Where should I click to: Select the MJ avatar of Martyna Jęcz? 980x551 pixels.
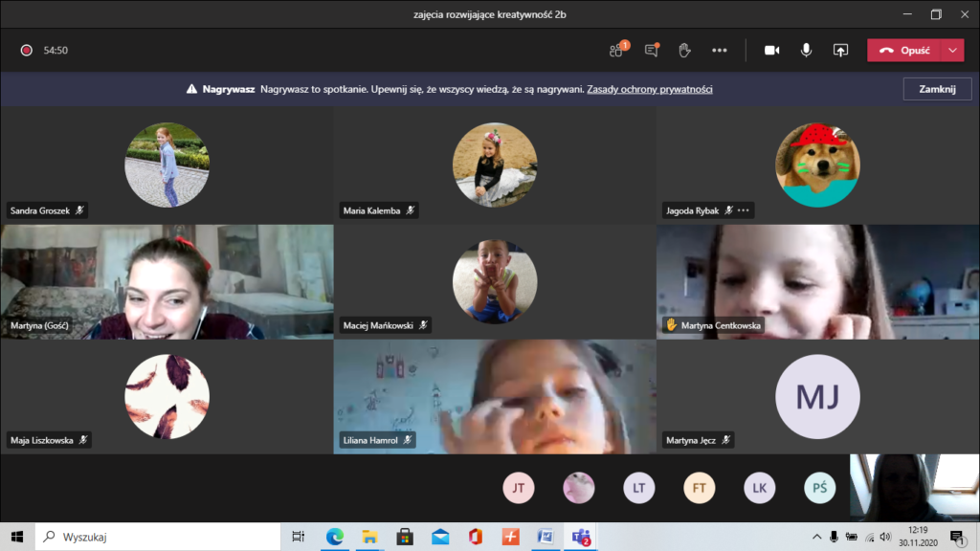point(817,397)
